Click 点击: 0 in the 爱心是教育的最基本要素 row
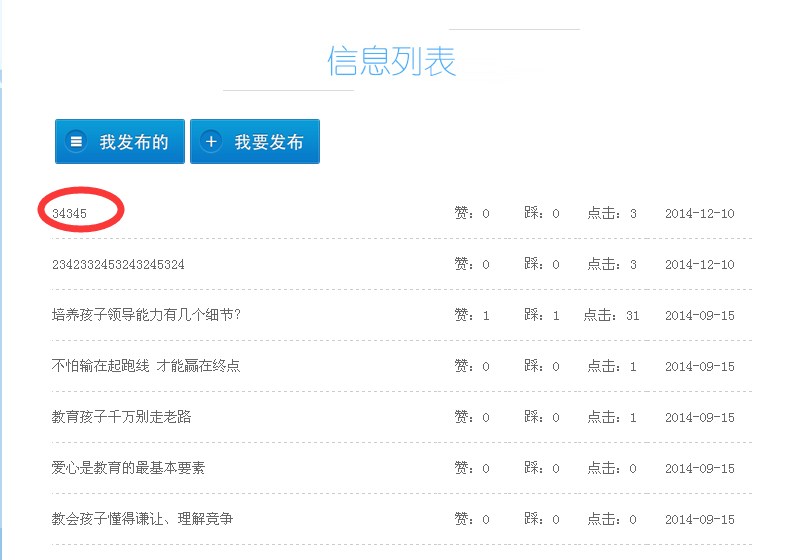 (612, 468)
